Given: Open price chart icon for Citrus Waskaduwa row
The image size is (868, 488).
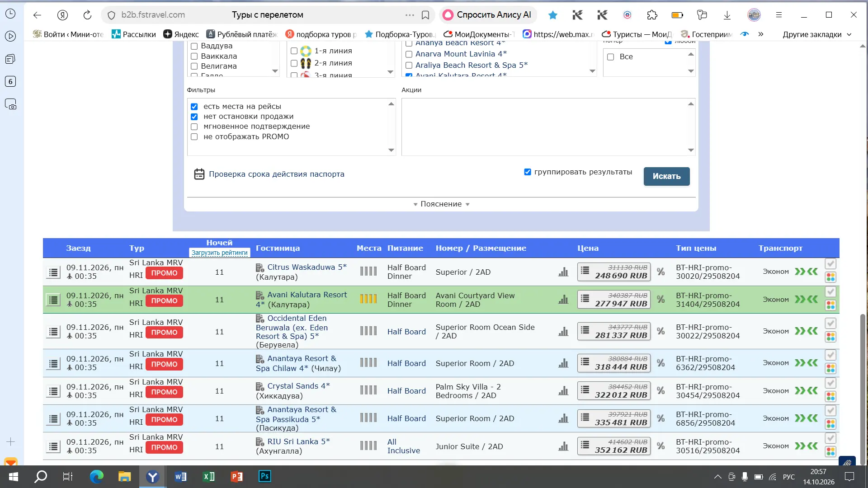Looking at the screenshot, I should point(563,272).
